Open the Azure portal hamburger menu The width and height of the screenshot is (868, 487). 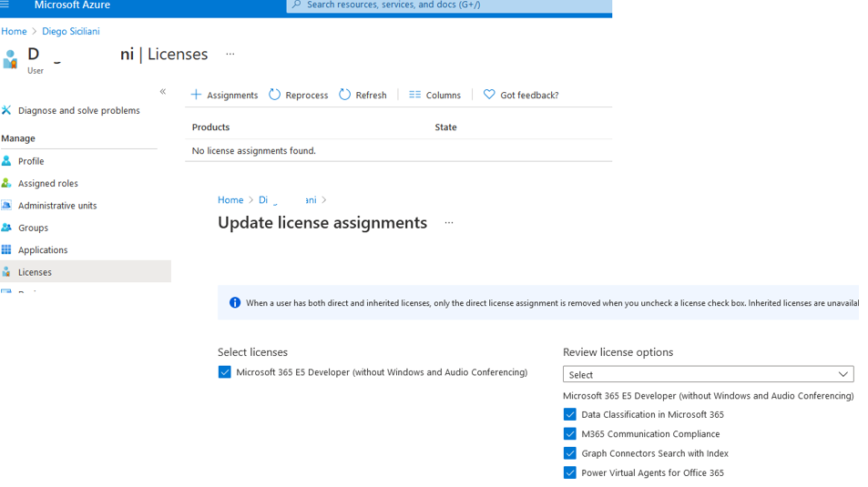(x=5, y=5)
